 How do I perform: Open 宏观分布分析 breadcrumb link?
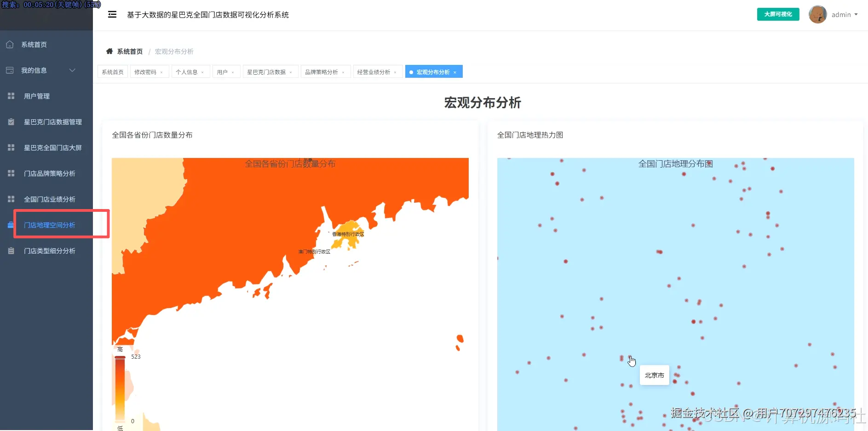coord(173,51)
